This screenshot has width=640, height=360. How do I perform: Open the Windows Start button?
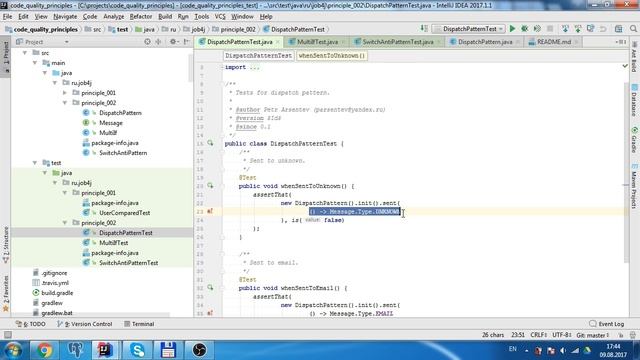pyautogui.click(x=13, y=350)
